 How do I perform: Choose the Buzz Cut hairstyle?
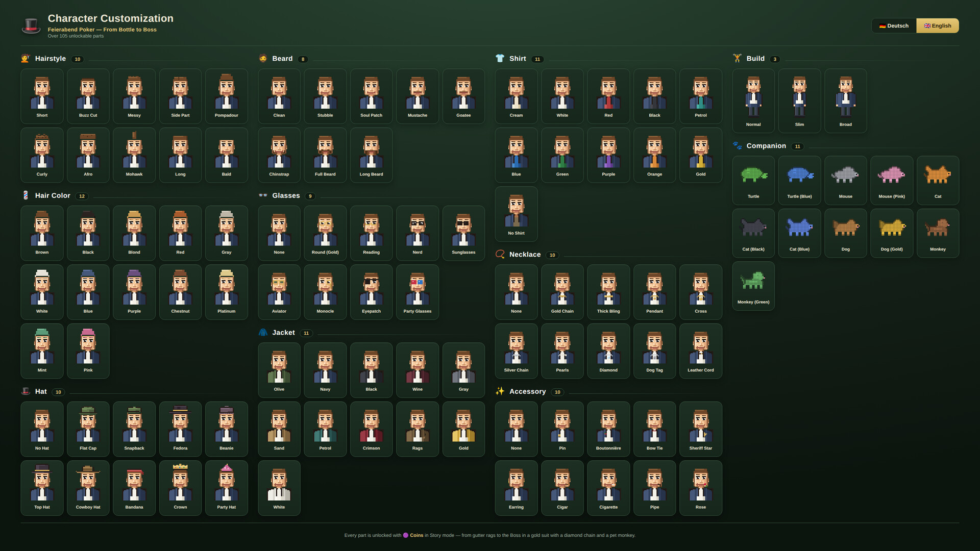(88, 96)
